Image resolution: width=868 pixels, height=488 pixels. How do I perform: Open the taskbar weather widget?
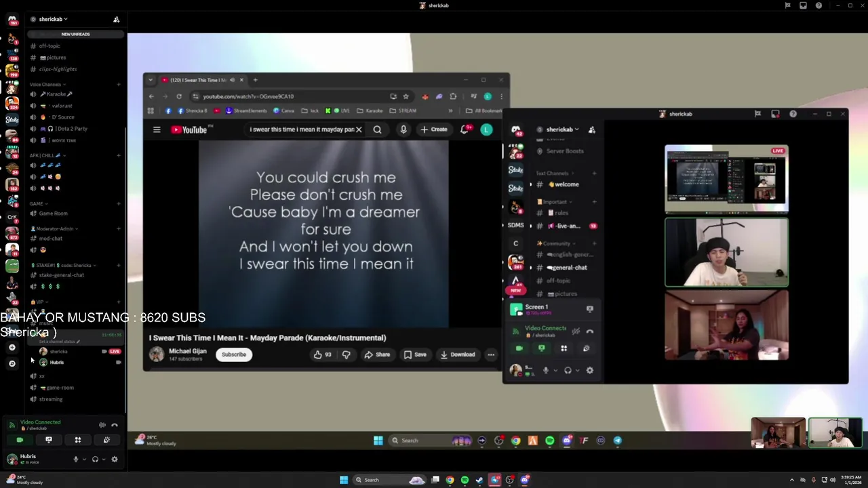24,480
